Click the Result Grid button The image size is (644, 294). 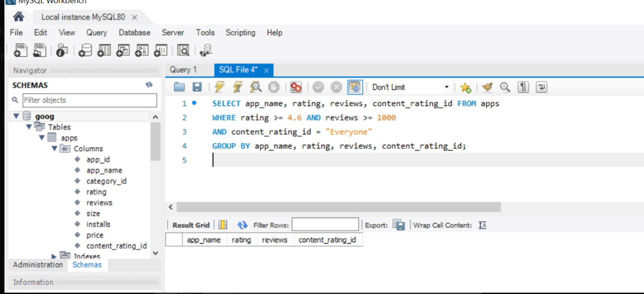[x=191, y=225]
